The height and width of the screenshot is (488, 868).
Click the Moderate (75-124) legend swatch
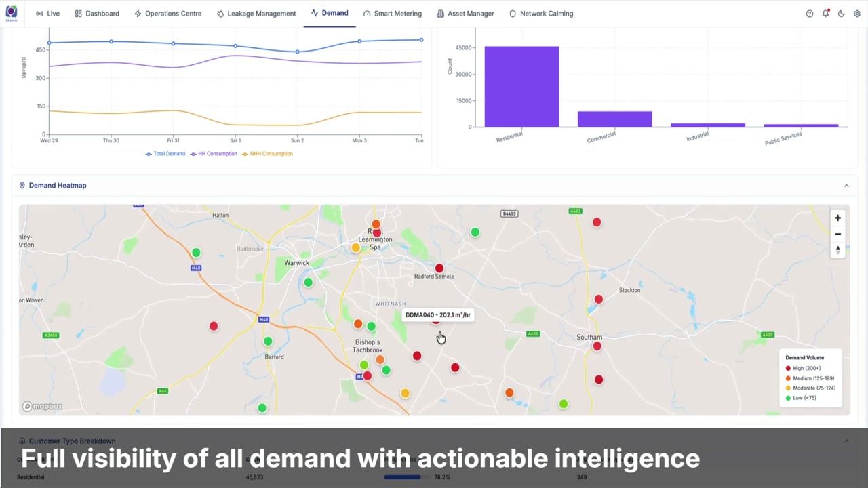point(788,388)
